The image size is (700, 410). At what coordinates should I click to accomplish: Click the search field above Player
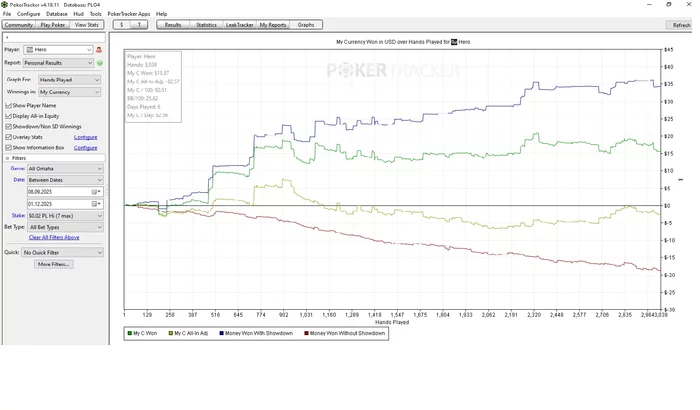pos(54,38)
